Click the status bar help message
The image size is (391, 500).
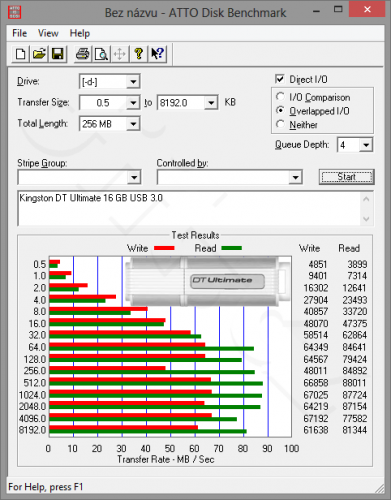point(45,487)
